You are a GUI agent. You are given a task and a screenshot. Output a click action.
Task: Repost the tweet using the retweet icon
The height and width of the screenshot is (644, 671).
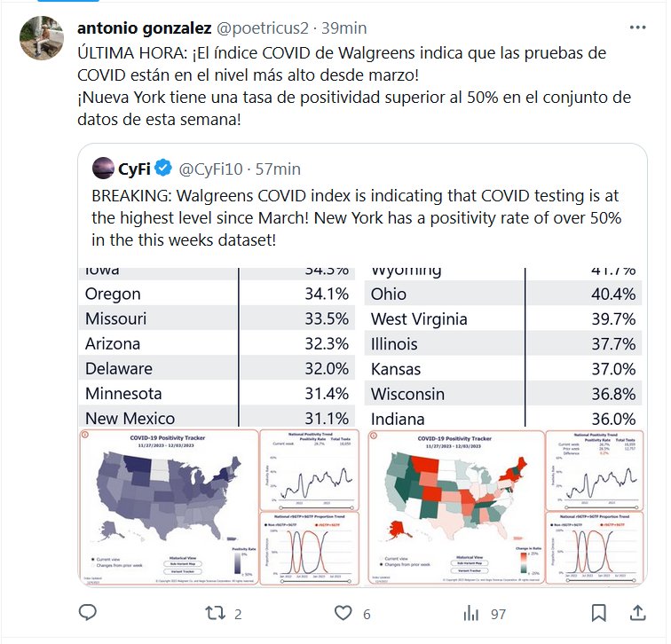216,613
